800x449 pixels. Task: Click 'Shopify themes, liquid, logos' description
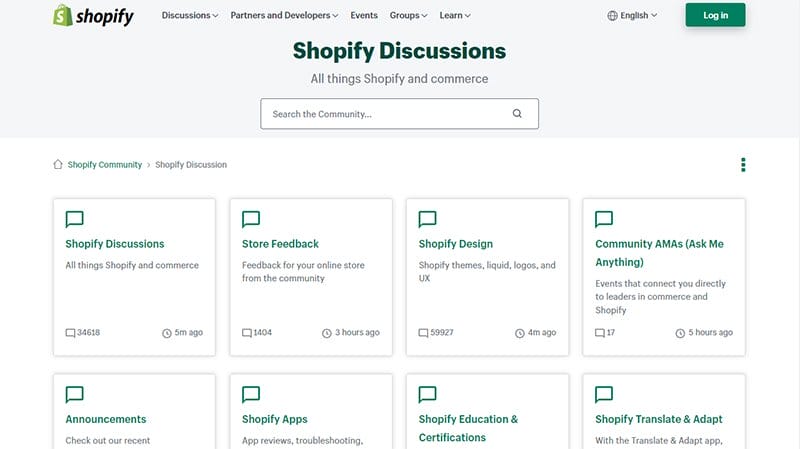487,271
